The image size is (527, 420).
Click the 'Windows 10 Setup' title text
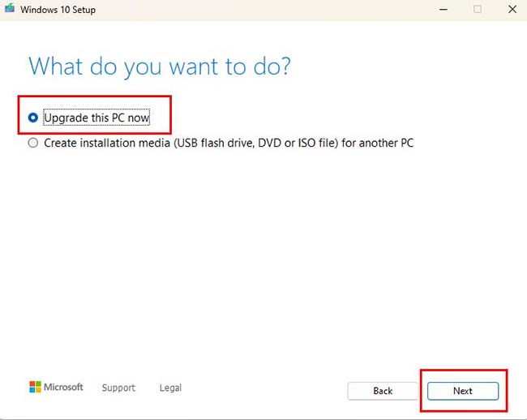tap(58, 10)
